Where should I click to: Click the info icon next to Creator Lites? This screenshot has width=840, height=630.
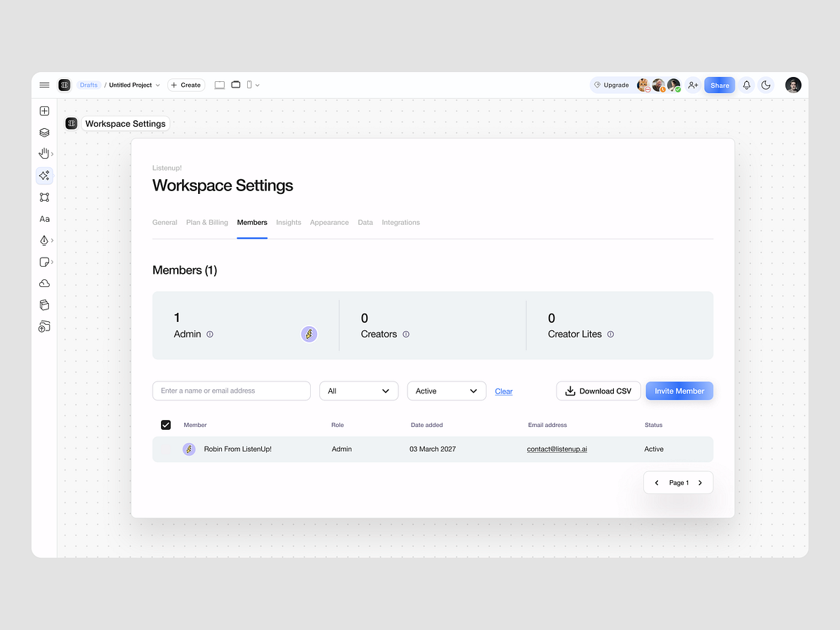610,335
